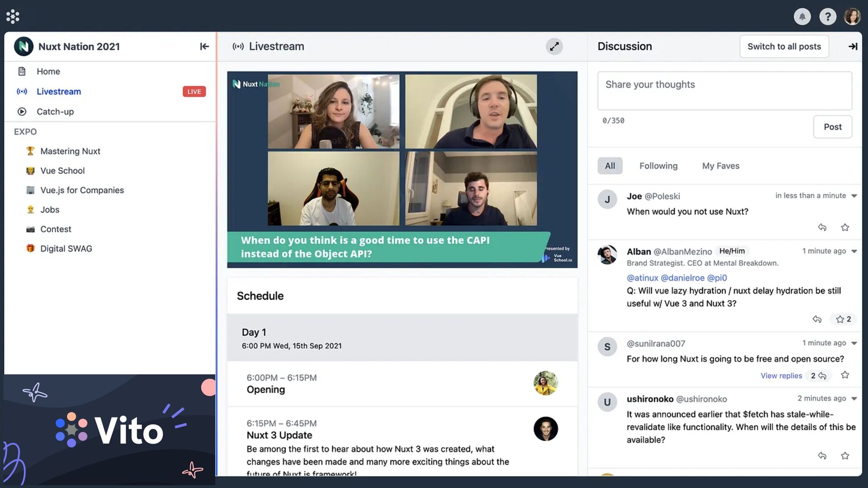Click Switch to all posts button
Viewport: 868px width, 488px height.
[x=784, y=47]
